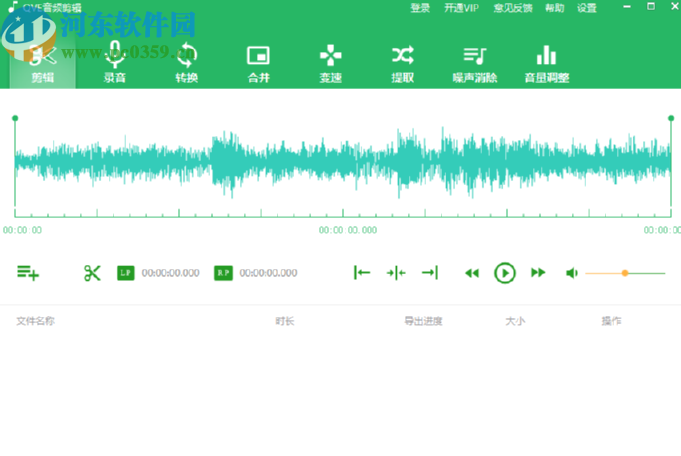The width and height of the screenshot is (681, 456).
Task: Click the 登录 login link
Action: 420,8
